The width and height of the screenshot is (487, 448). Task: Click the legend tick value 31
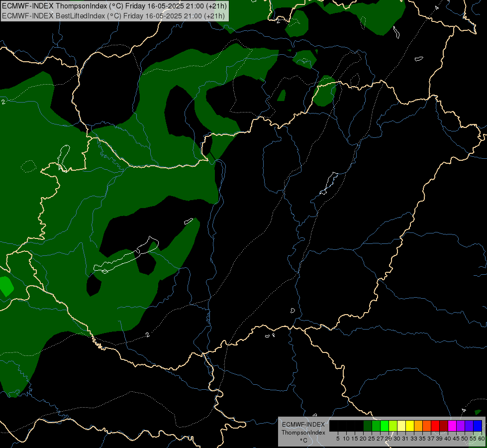405,439
